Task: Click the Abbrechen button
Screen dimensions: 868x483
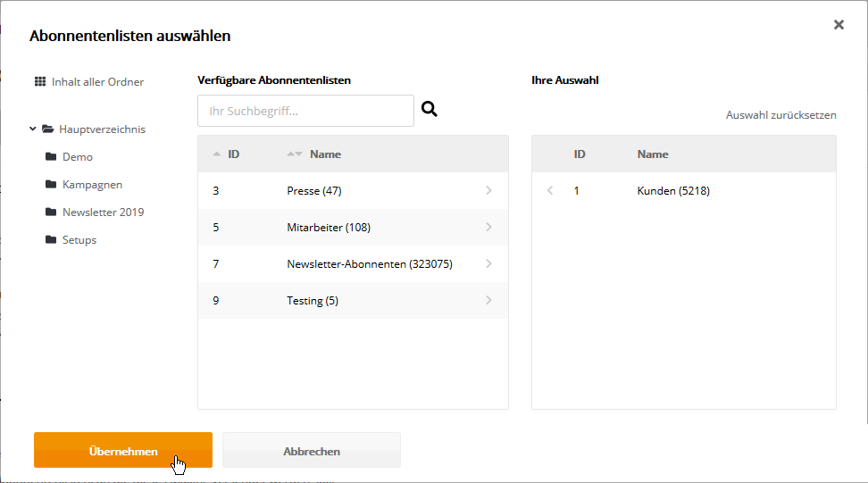Action: [312, 450]
